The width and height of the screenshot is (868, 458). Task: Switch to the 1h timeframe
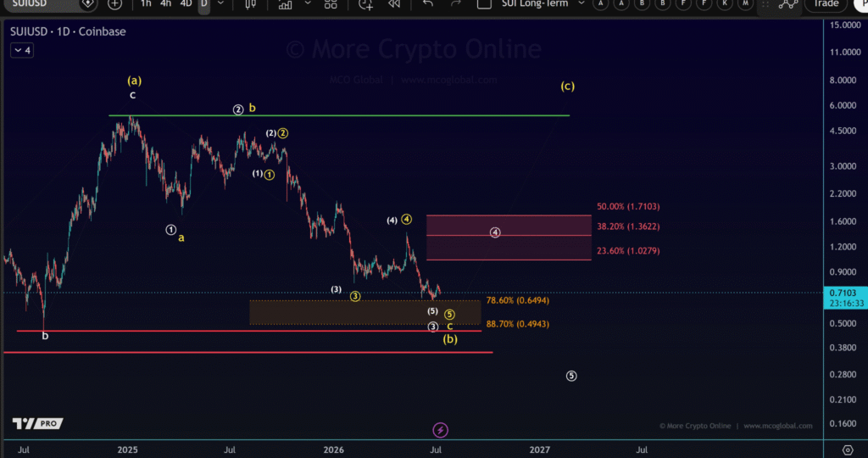(x=146, y=4)
